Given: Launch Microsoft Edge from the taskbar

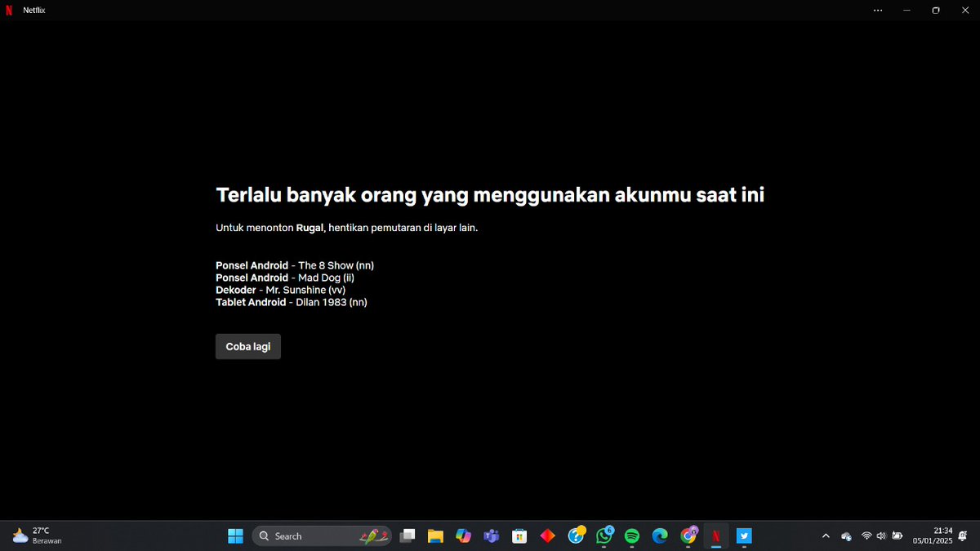Looking at the screenshot, I should (660, 536).
